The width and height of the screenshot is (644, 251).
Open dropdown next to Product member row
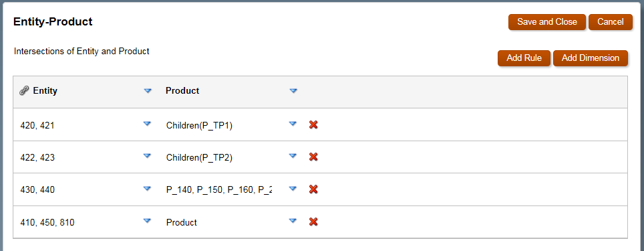tap(293, 221)
